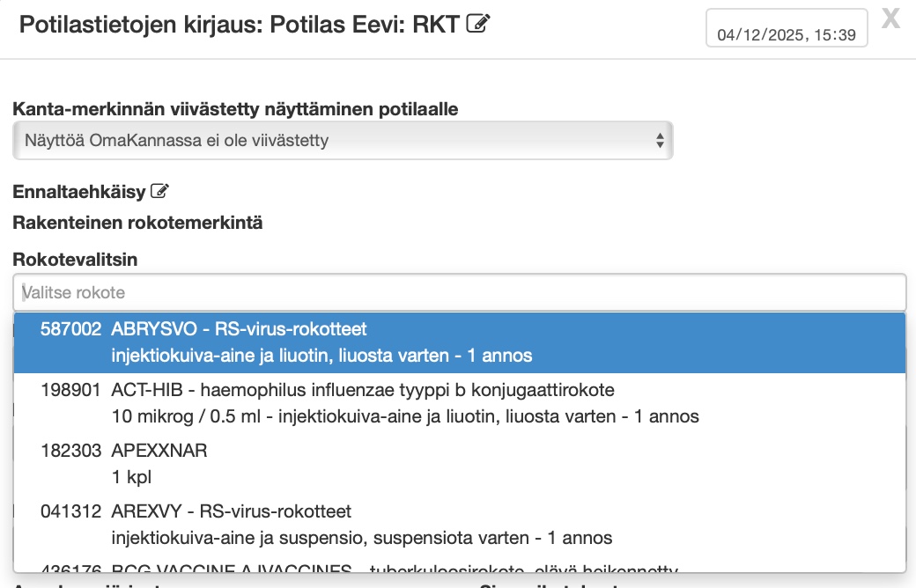916x588 pixels.
Task: Click product code 587002 in highlighted row
Action: tap(70, 330)
